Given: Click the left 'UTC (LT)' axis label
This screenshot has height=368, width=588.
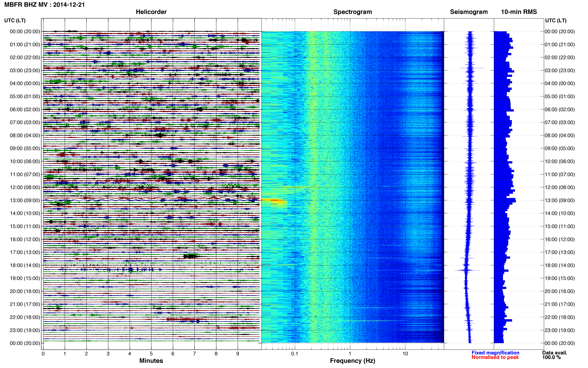Looking at the screenshot, I should click(15, 20).
